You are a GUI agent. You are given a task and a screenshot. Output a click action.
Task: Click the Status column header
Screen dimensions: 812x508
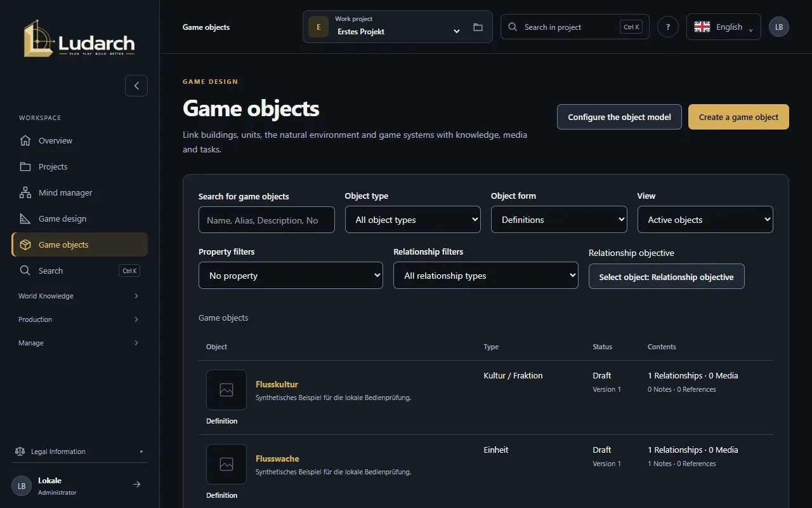coord(603,347)
